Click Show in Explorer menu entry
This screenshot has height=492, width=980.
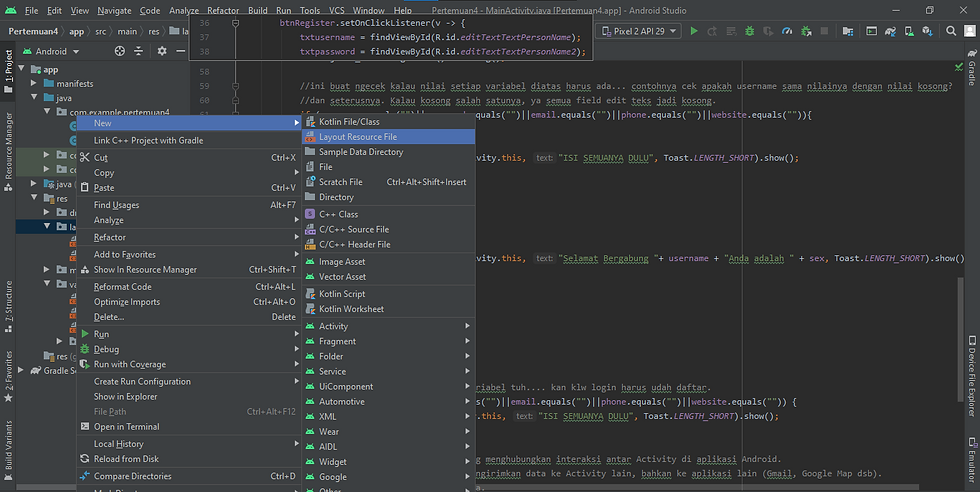(x=189, y=396)
